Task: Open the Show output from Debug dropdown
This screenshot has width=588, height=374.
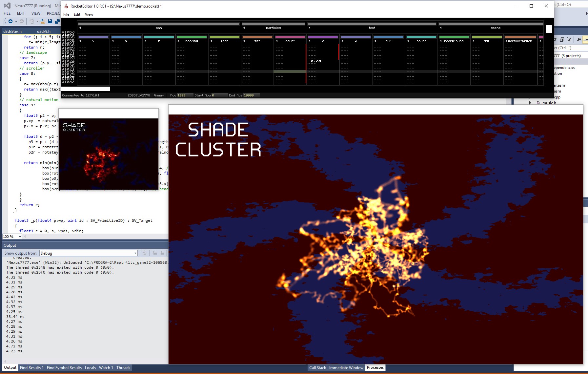Action: (x=89, y=253)
